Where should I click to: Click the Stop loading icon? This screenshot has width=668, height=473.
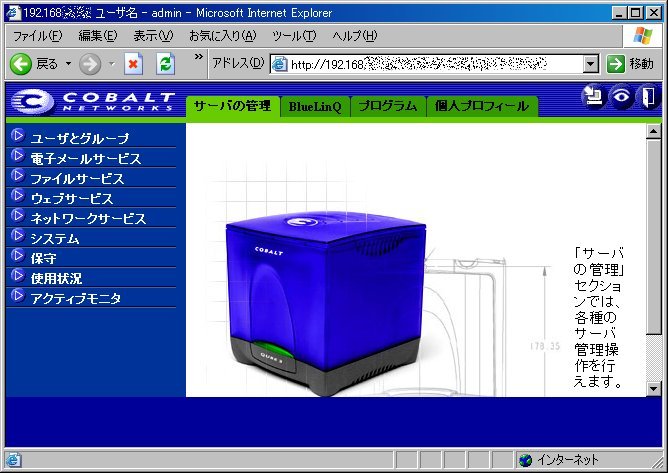(x=133, y=64)
